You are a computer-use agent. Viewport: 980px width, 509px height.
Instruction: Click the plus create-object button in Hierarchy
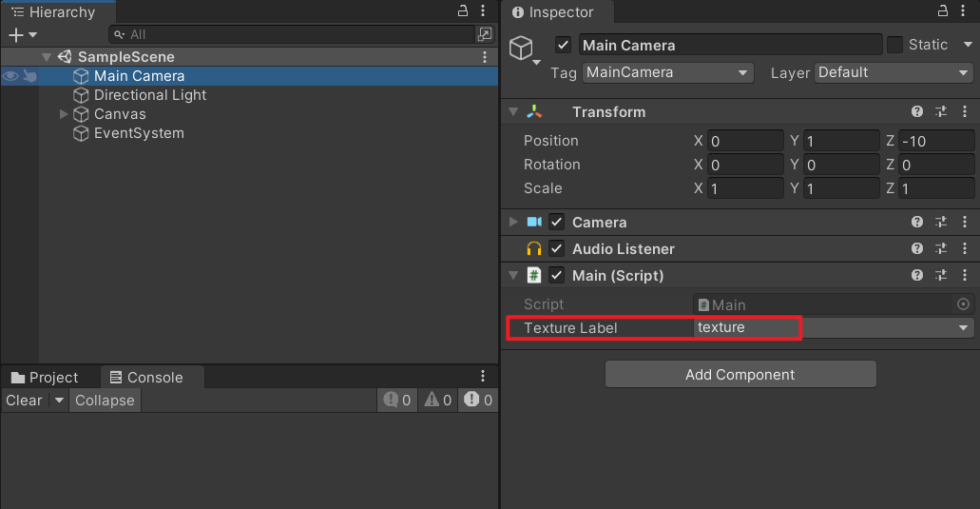click(x=15, y=35)
